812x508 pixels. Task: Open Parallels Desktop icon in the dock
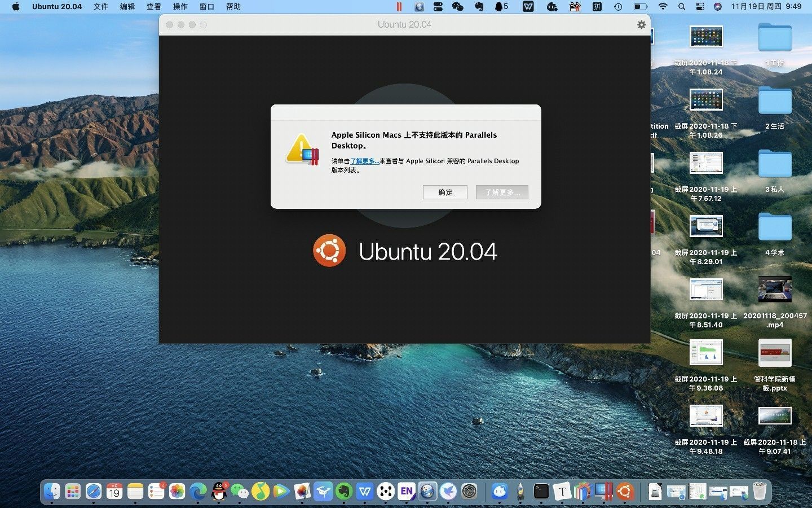click(x=604, y=492)
